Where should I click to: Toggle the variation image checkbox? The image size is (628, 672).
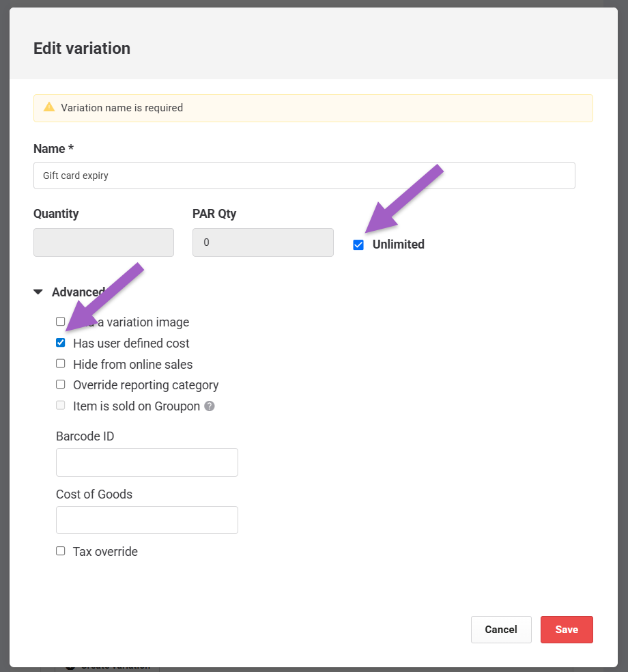pos(61,321)
